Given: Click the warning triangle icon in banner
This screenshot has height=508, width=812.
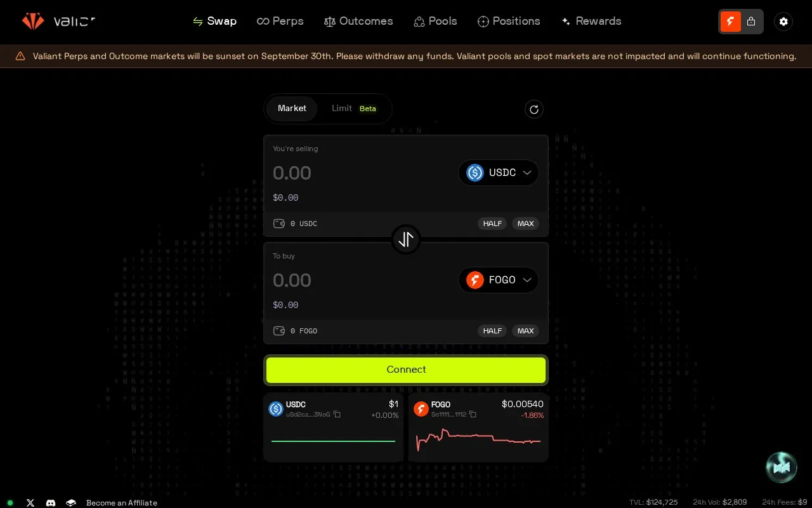Looking at the screenshot, I should [20, 56].
